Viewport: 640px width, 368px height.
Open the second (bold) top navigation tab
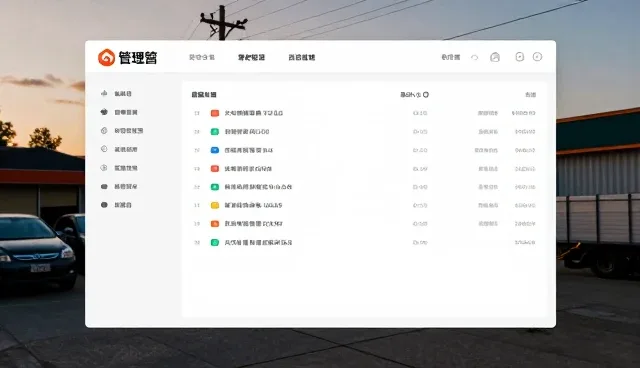(x=251, y=58)
